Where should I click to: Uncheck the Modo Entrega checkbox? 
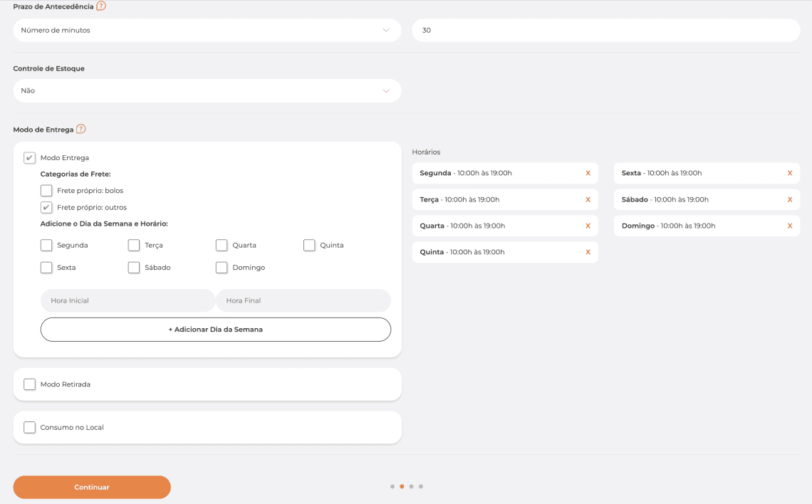click(x=29, y=158)
